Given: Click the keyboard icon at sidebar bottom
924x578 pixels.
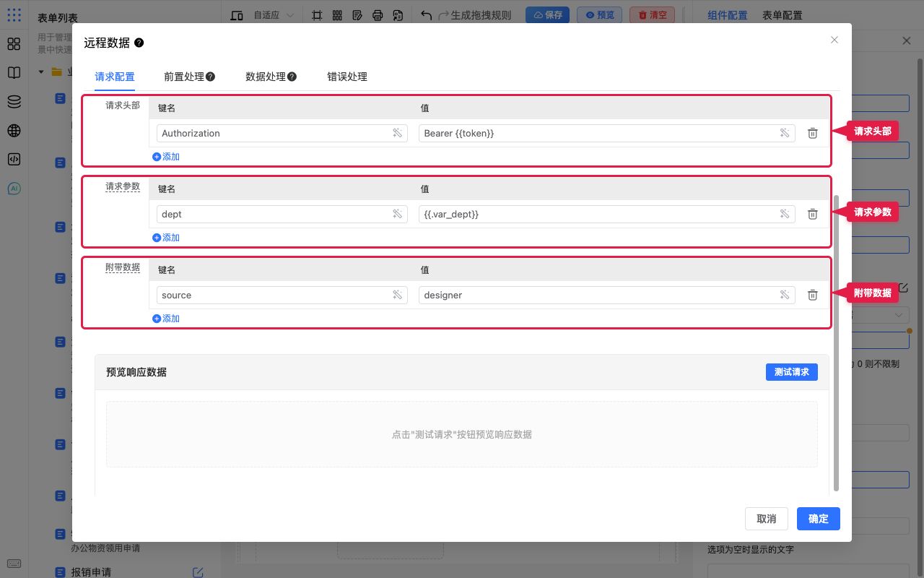Looking at the screenshot, I should pos(14,564).
